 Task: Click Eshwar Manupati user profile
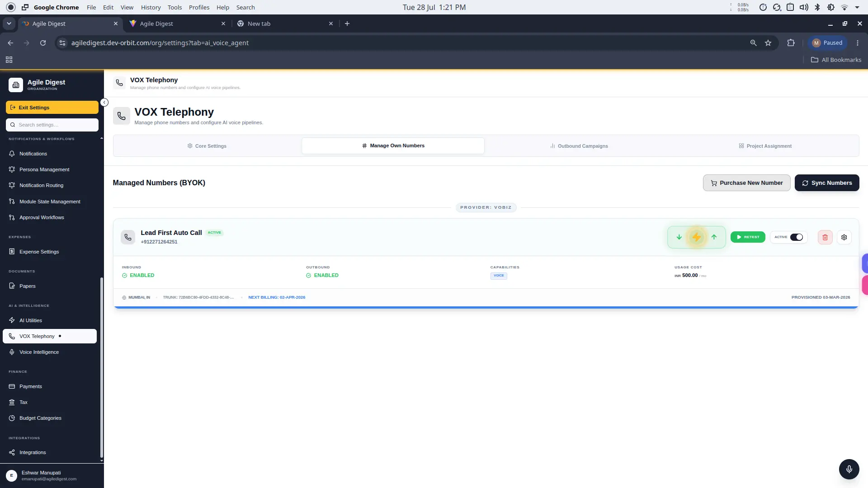pos(52,475)
